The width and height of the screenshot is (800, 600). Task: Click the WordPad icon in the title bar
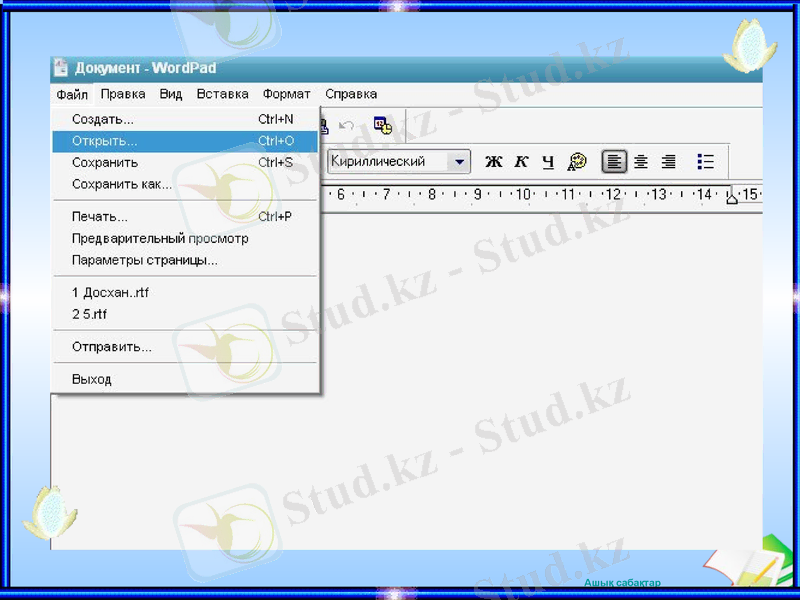click(62, 68)
